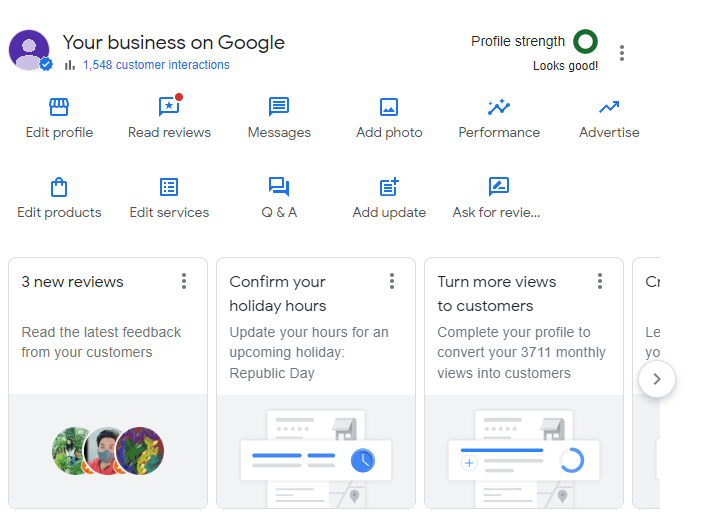Click the Q & A label
Image resolution: width=721 pixels, height=512 pixels.
click(x=279, y=213)
